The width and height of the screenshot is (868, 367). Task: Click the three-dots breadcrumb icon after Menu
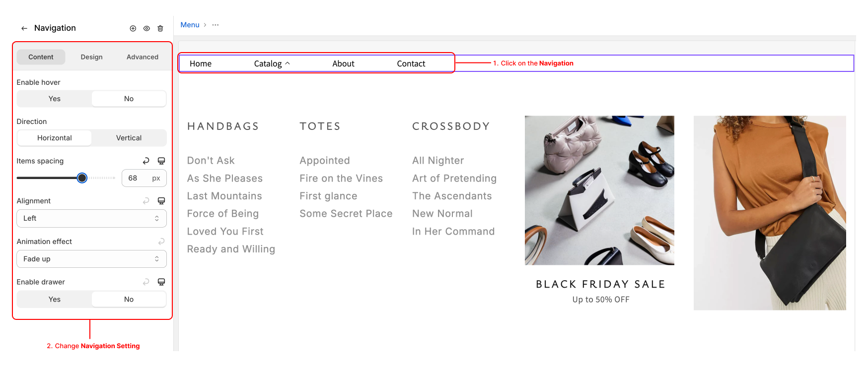point(216,25)
